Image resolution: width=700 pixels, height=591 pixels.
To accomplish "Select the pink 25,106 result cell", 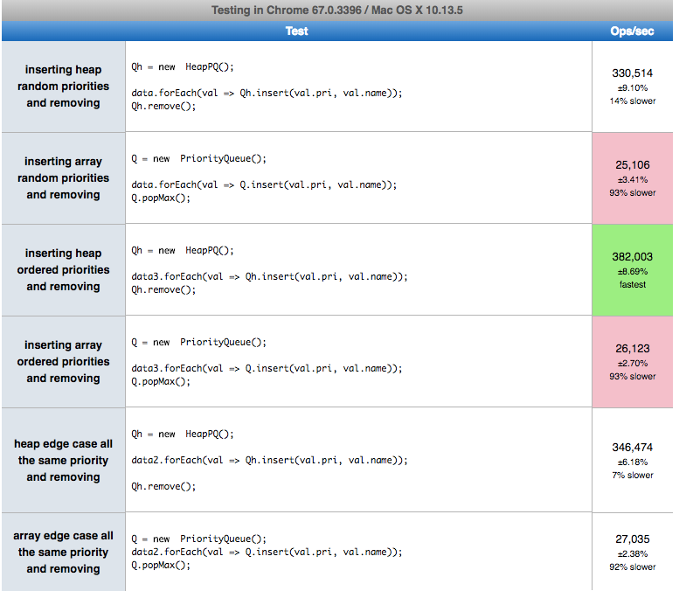I will [631, 178].
